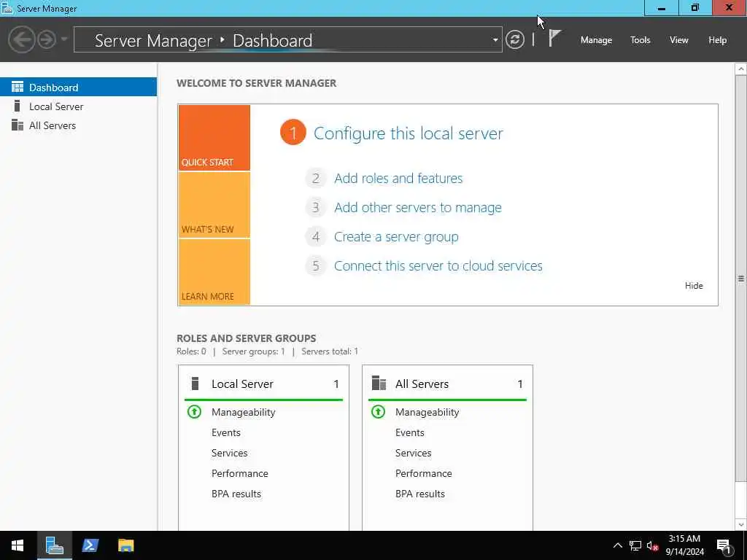Image resolution: width=747 pixels, height=560 pixels.
Task: Click the Local Server tile server icon
Action: (x=194, y=384)
